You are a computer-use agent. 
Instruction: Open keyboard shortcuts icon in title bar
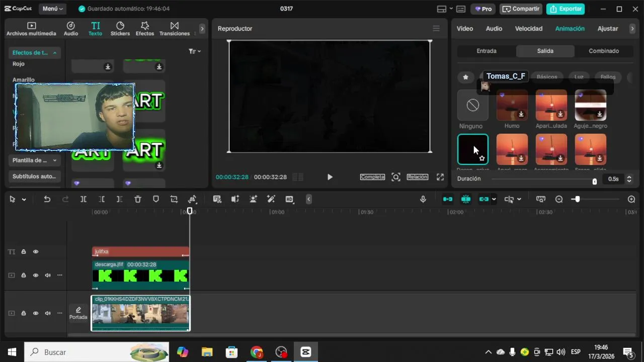(x=461, y=9)
